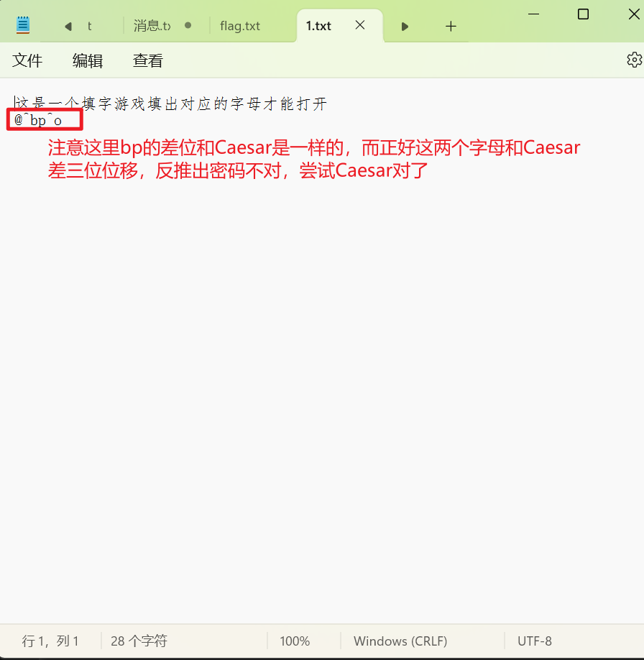Expand the 查看 menu
The height and width of the screenshot is (660, 644).
point(148,60)
